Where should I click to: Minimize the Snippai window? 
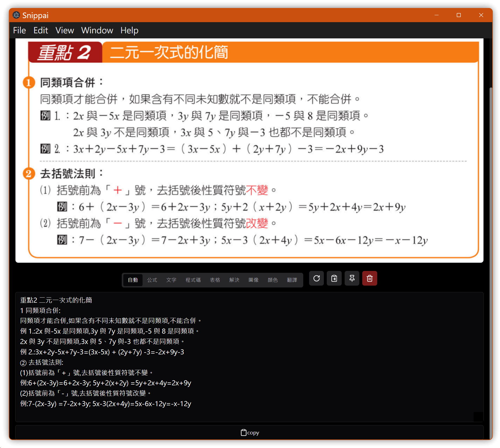pos(436,15)
